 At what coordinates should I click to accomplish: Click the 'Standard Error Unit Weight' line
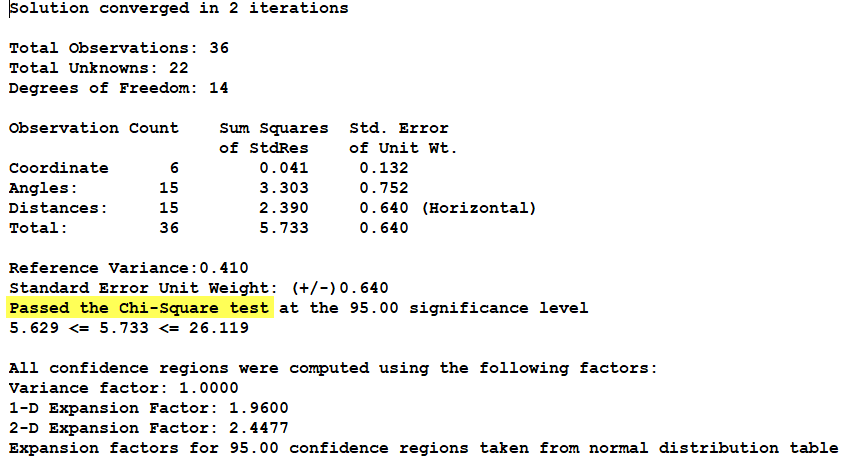point(199,288)
